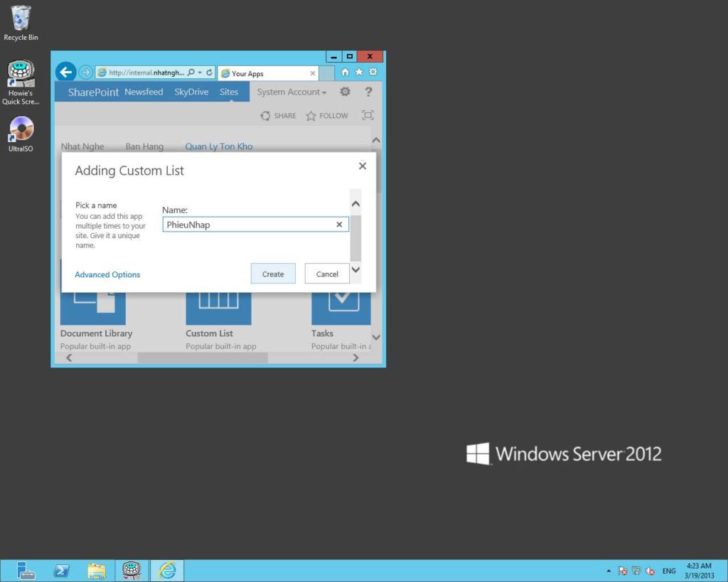
Task: Open the SkyDrive menu item
Action: [x=191, y=92]
